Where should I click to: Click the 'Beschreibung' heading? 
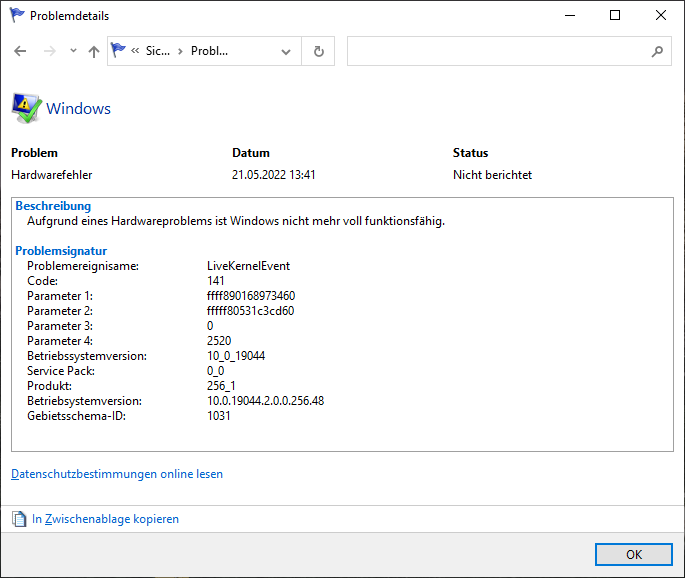(x=53, y=206)
